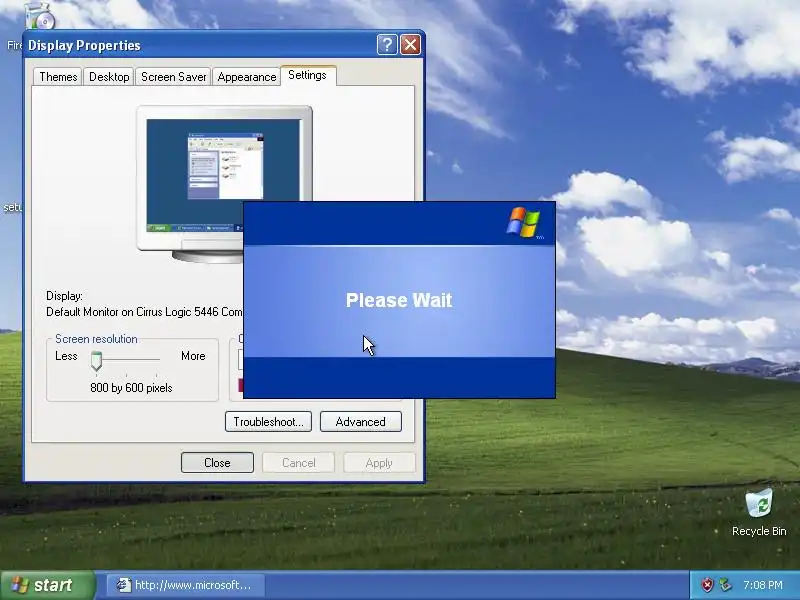Click the Settings tab

(x=308, y=75)
